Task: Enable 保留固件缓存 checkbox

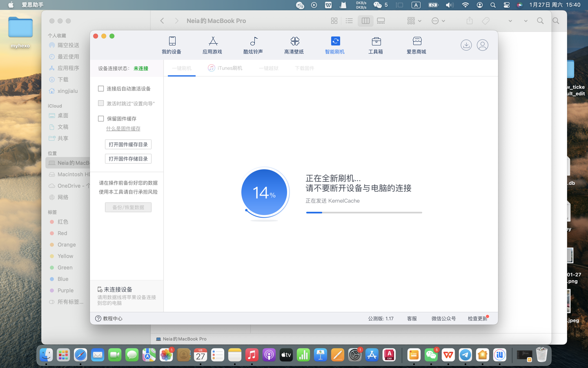Action: (101, 119)
